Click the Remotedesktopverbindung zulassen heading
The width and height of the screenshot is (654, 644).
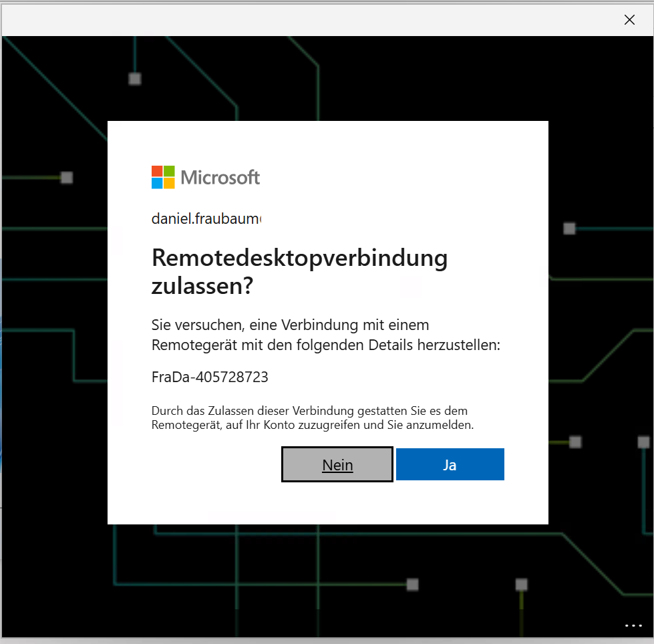click(x=299, y=271)
